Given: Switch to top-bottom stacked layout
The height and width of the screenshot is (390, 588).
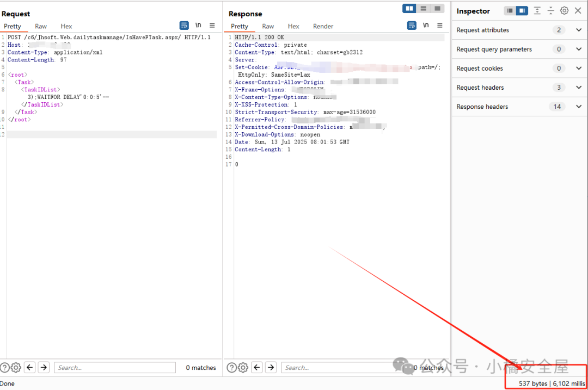Looking at the screenshot, I should pyautogui.click(x=423, y=8).
